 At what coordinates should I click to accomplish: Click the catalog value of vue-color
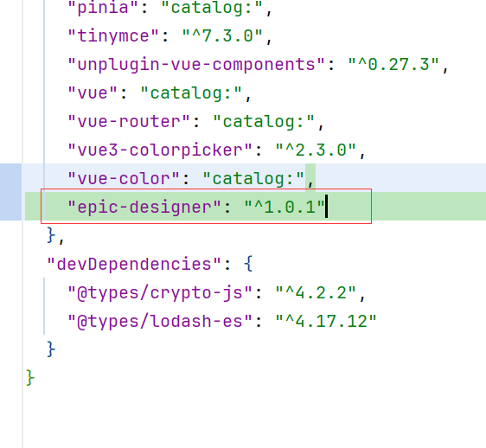point(253,178)
